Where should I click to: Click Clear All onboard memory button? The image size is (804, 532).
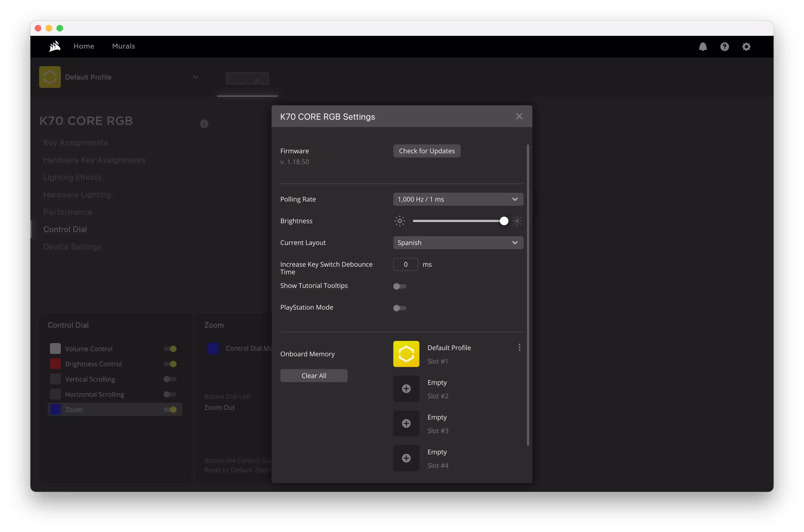click(314, 376)
